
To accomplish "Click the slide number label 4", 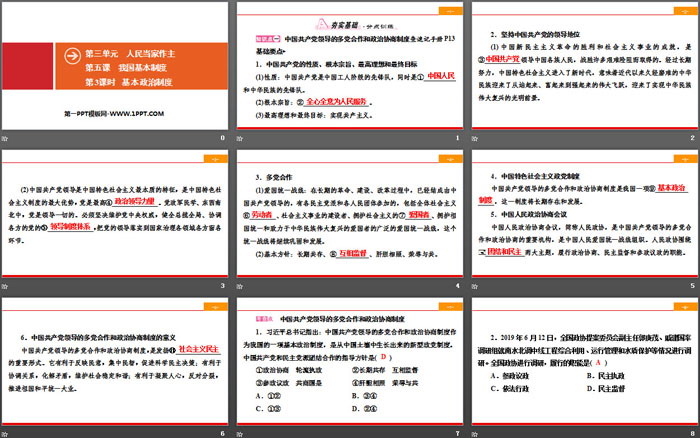I will click(458, 286).
